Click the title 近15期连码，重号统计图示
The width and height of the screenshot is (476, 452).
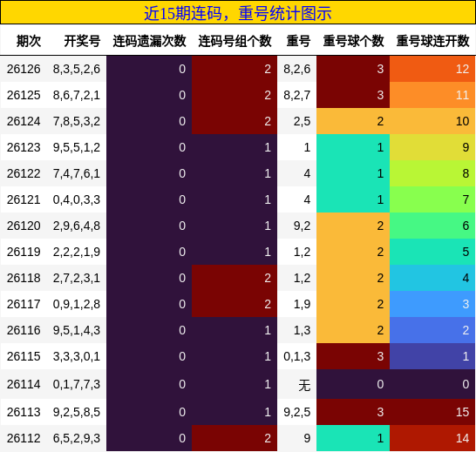click(238, 13)
